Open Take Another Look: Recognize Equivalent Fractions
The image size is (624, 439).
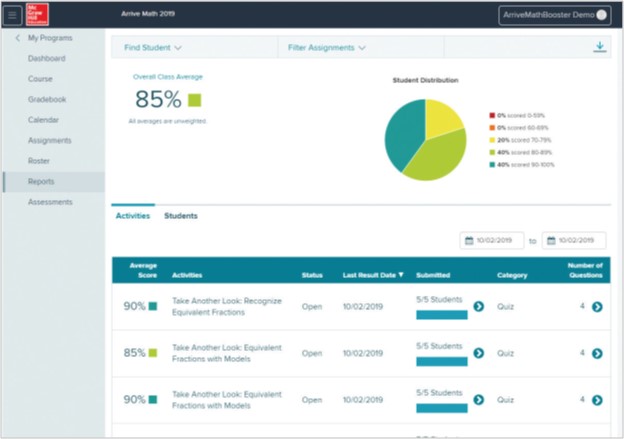tap(227, 306)
